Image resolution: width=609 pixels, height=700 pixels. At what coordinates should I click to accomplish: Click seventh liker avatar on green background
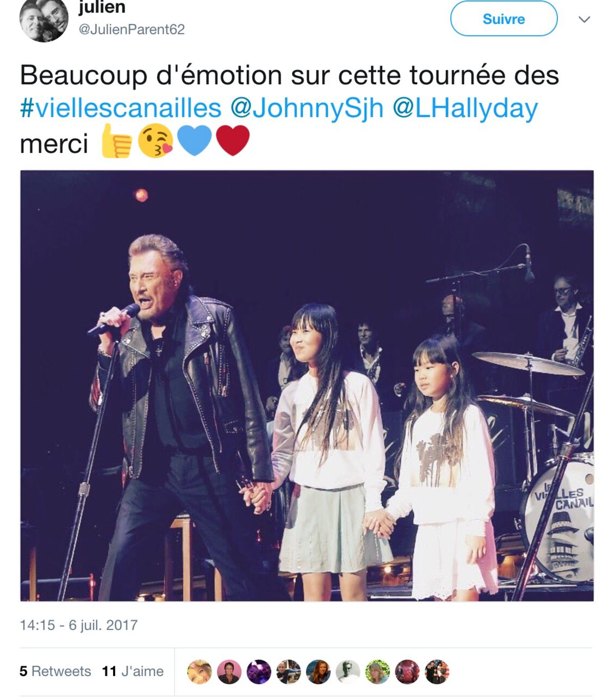click(377, 672)
